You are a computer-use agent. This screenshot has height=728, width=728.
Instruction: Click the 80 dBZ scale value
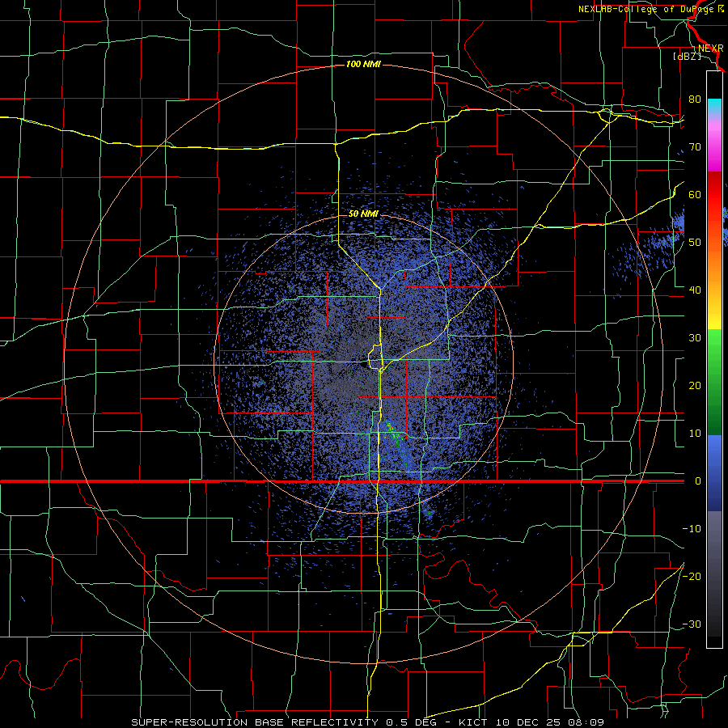(x=695, y=99)
